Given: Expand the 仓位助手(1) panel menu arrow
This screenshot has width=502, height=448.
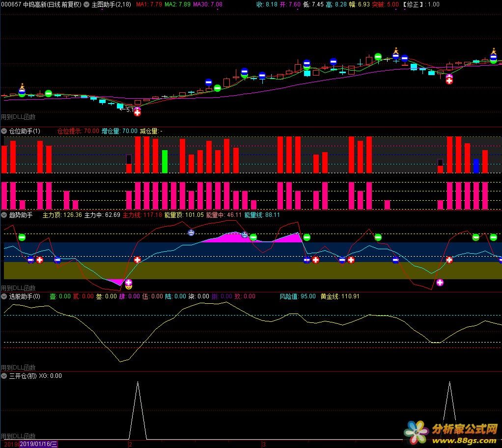Looking at the screenshot, I should click(4, 131).
